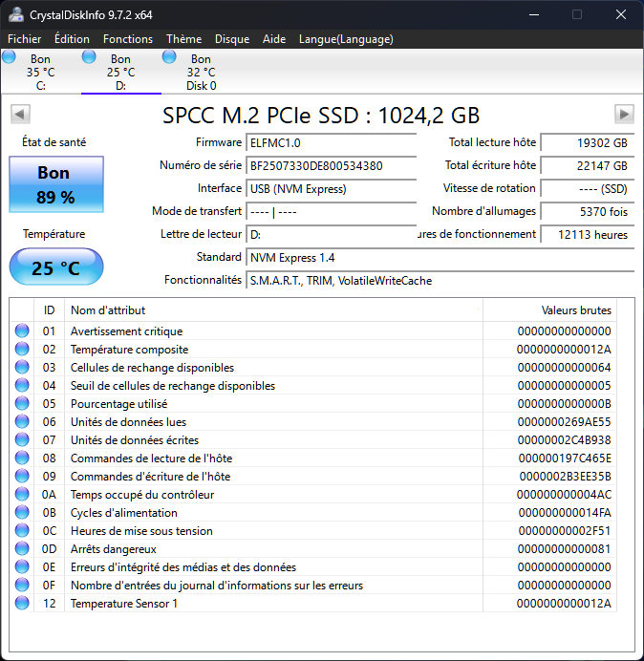Go to next disk with right arrow
644x661 pixels.
click(624, 115)
